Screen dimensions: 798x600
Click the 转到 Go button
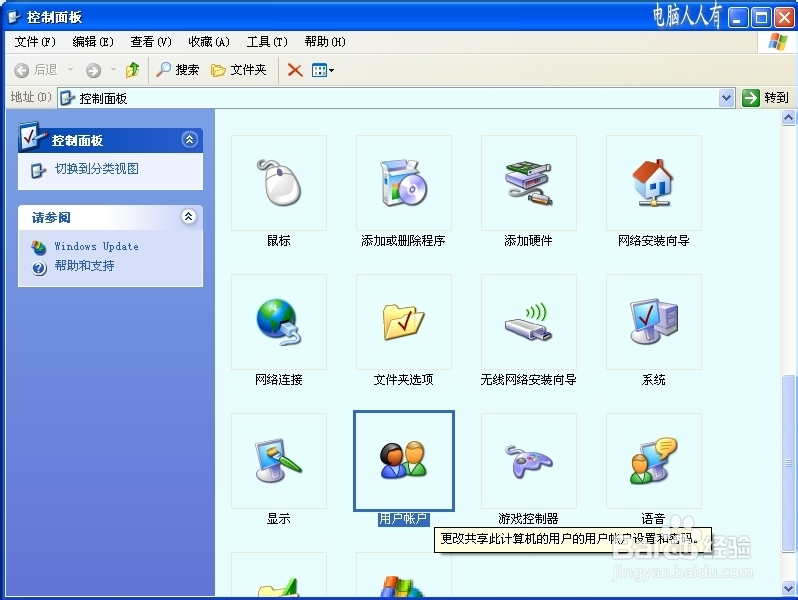coord(765,98)
